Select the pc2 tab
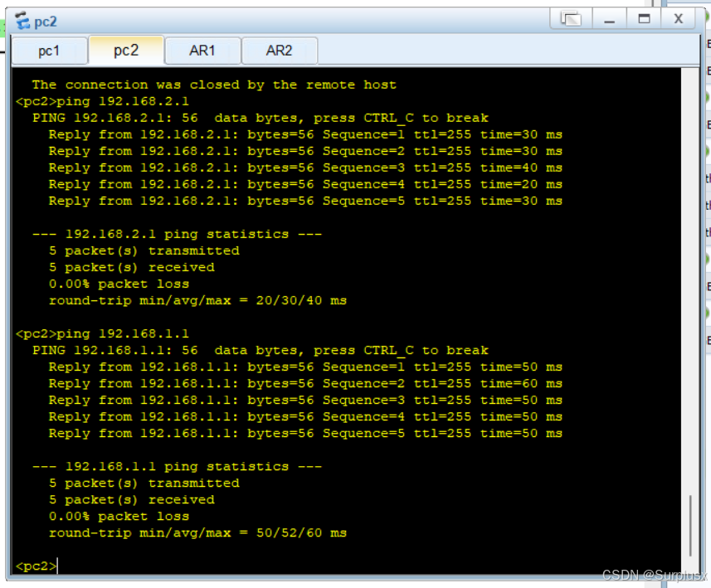711x588 pixels. click(126, 50)
